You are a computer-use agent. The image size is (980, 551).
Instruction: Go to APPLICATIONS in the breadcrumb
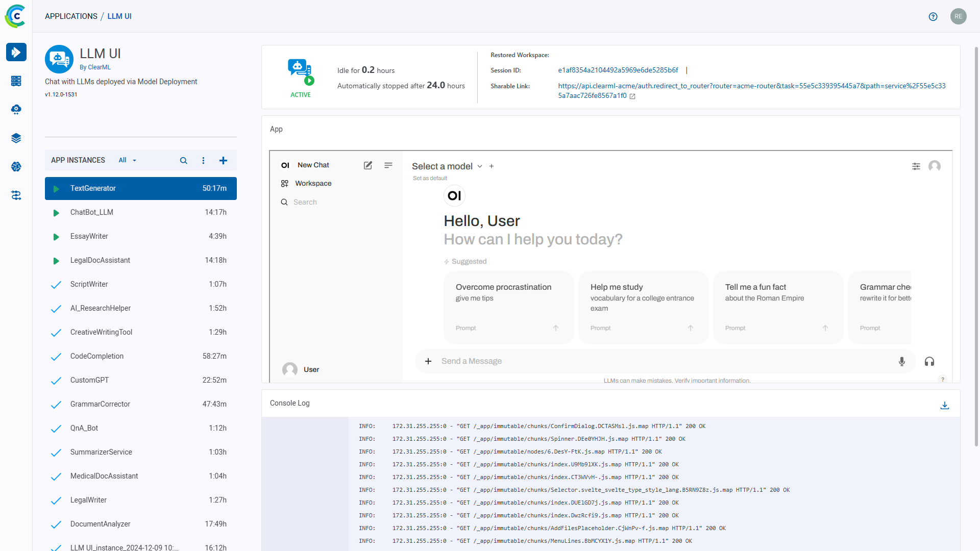click(71, 16)
